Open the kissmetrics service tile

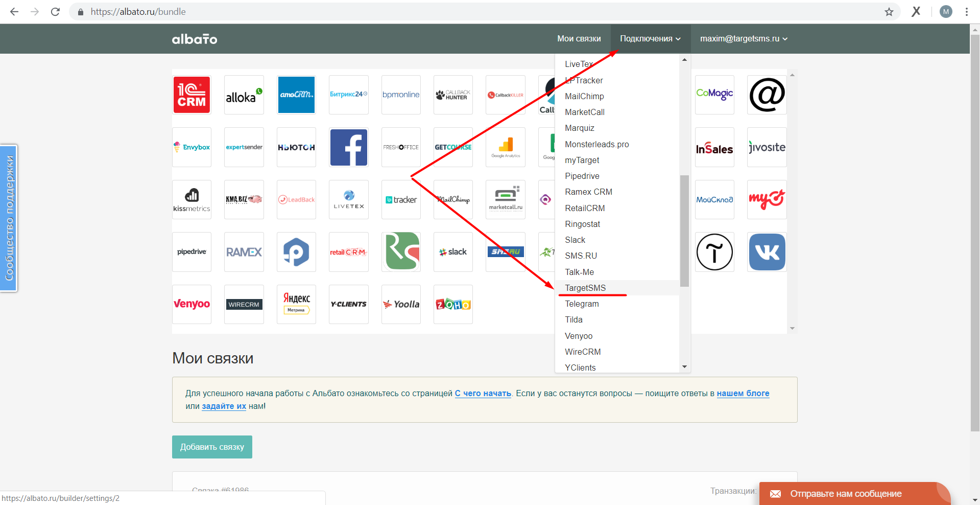192,199
